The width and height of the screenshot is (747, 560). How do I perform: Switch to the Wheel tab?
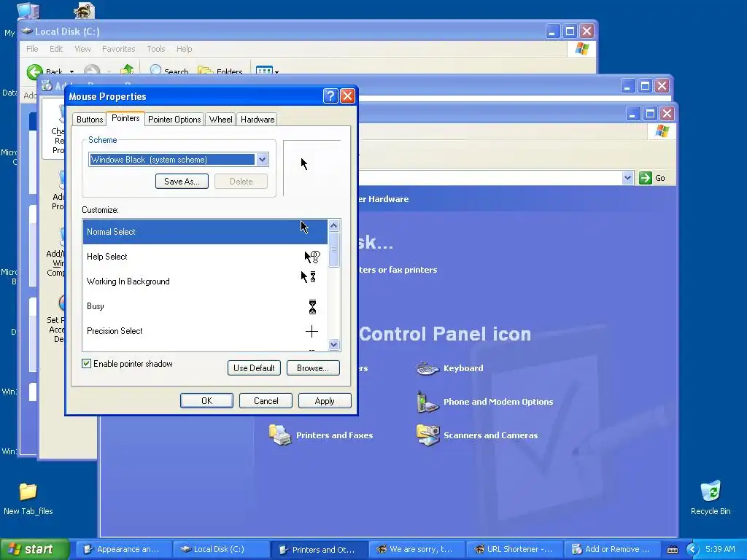pos(220,120)
